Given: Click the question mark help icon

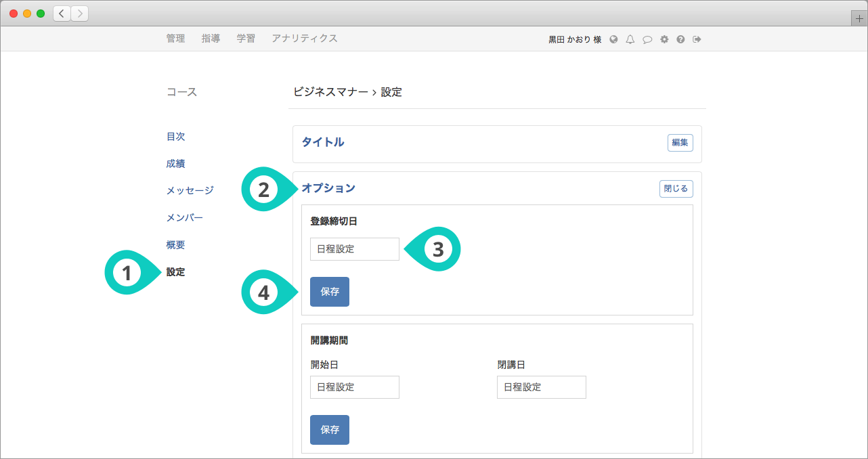Looking at the screenshot, I should (680, 39).
